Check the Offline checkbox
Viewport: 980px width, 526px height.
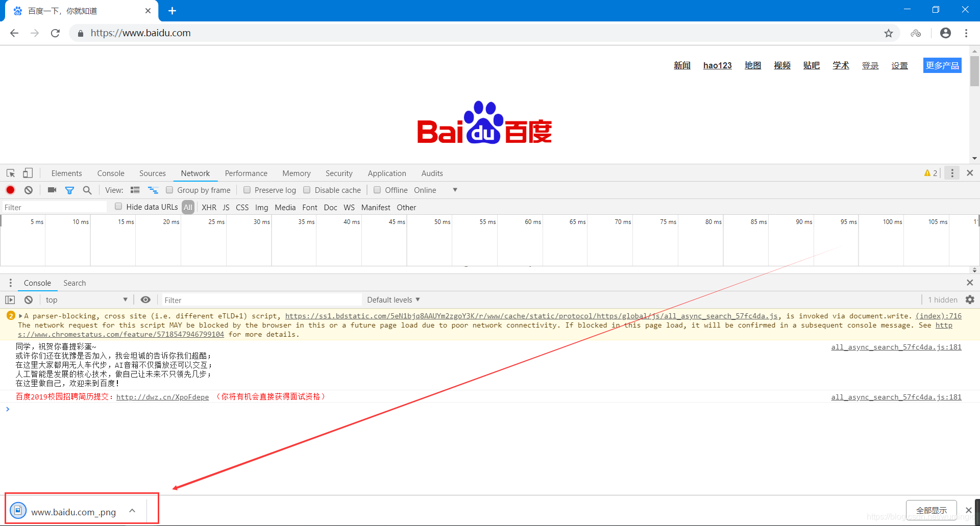pyautogui.click(x=377, y=190)
